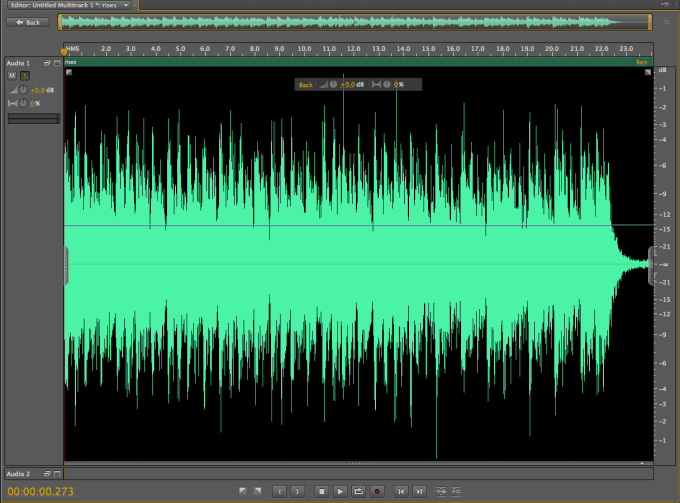Toggle loop playback button
The height and width of the screenshot is (503, 680).
(x=359, y=491)
